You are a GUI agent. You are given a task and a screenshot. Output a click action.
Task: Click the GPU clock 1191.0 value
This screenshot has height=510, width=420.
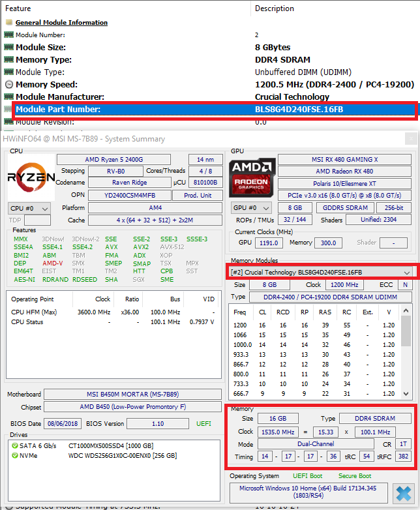tap(269, 243)
